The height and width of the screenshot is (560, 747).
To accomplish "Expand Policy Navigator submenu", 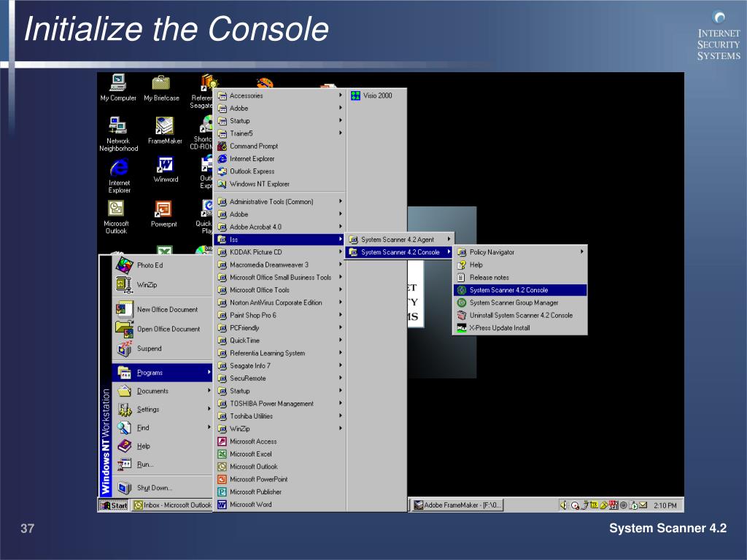I will pos(519,252).
